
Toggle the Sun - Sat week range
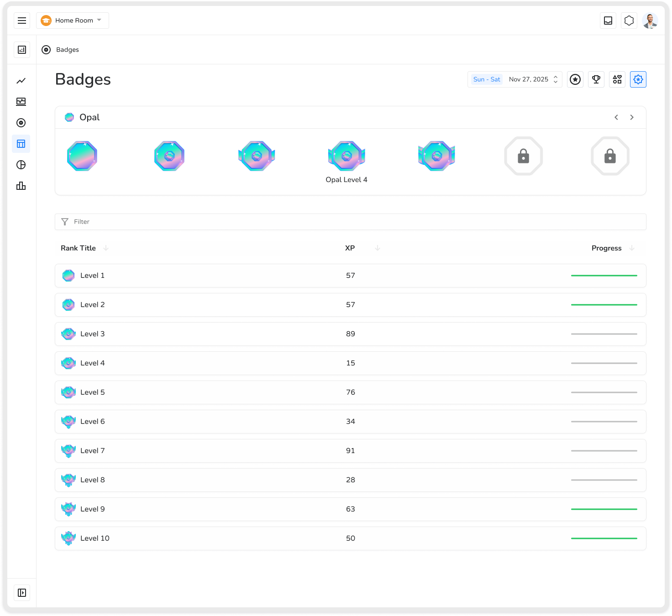(487, 79)
